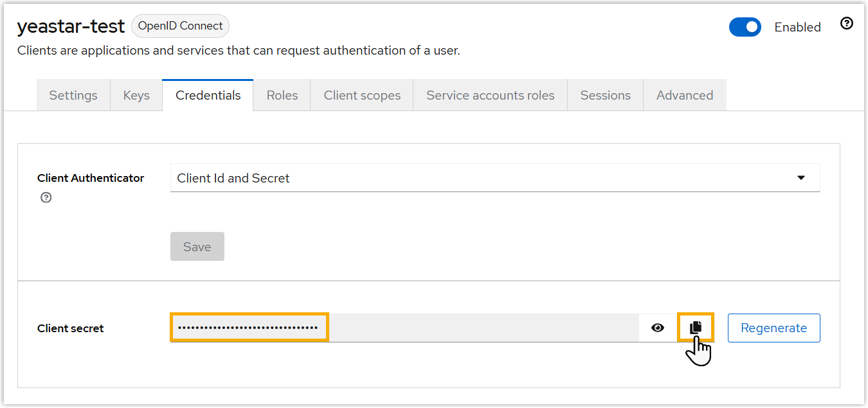The image size is (868, 408).
Task: Open the help icon beside the Enabled switch
Action: point(847,24)
